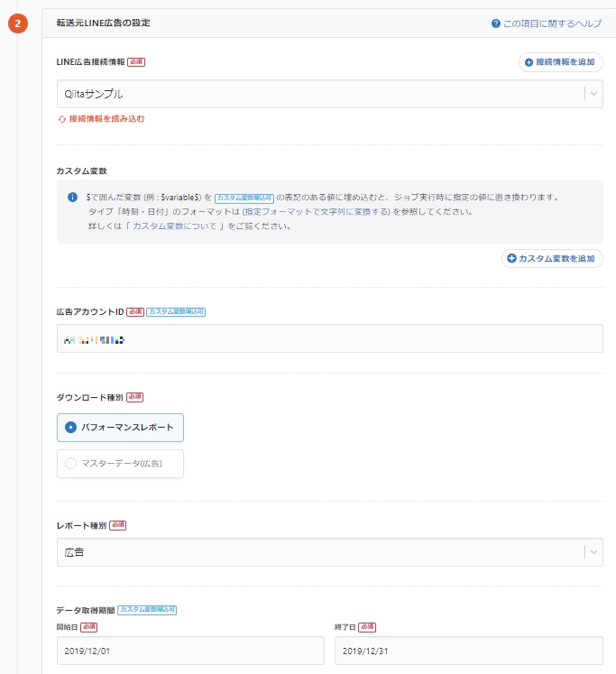Click the plus icon on カスタム変数を追加
Viewport: 616px width, 674px height.
(x=511, y=258)
